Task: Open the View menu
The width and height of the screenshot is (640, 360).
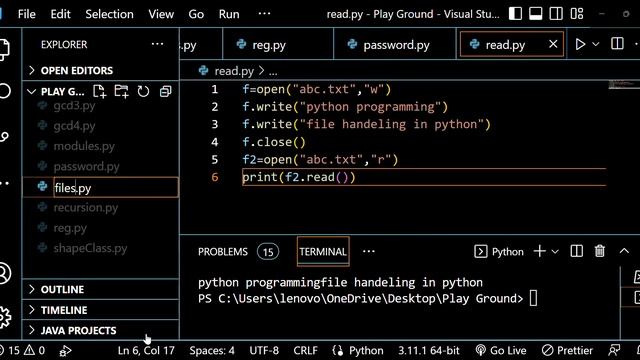Action: click(x=161, y=14)
